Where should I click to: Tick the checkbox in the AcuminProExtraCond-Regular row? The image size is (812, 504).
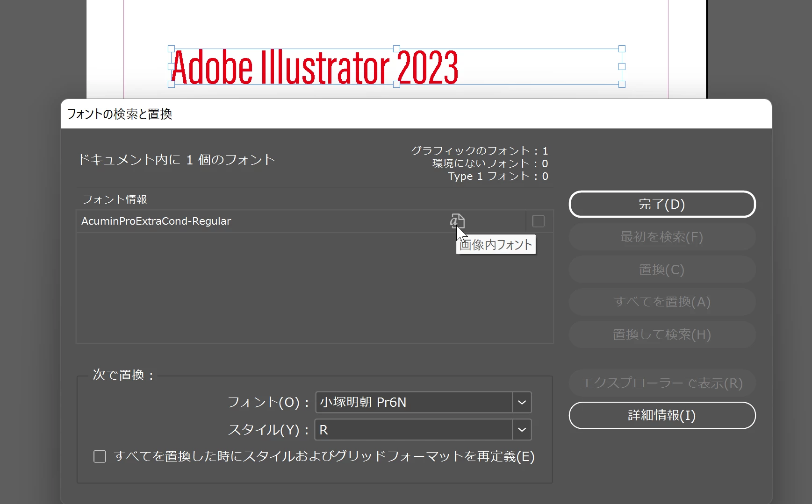pyautogui.click(x=538, y=221)
